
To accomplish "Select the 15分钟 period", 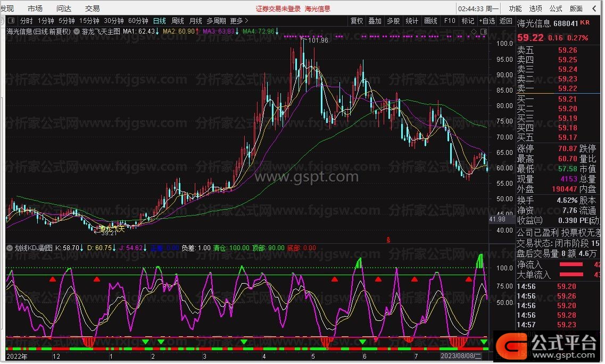I will tap(89, 21).
